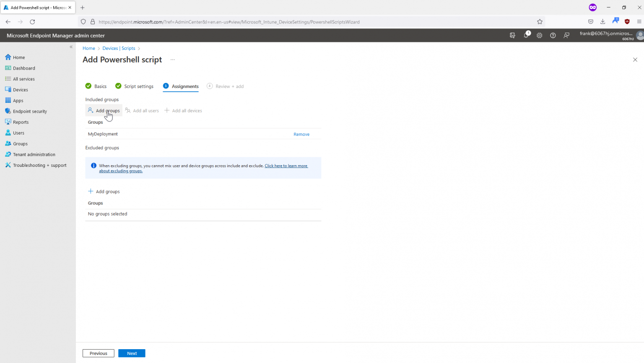
Task: Remove the MyDeployment group
Action: tap(301, 134)
